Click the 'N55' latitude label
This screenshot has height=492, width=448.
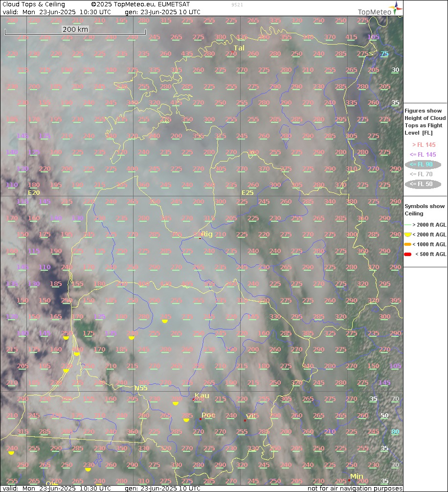coord(141,388)
